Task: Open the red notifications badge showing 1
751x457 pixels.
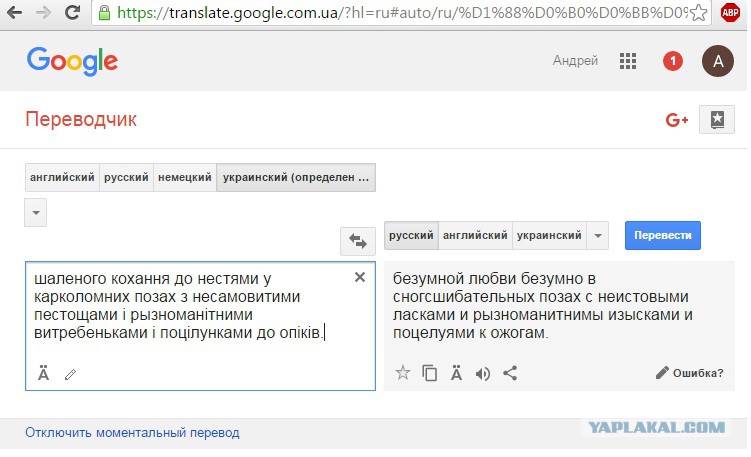Action: 672,61
